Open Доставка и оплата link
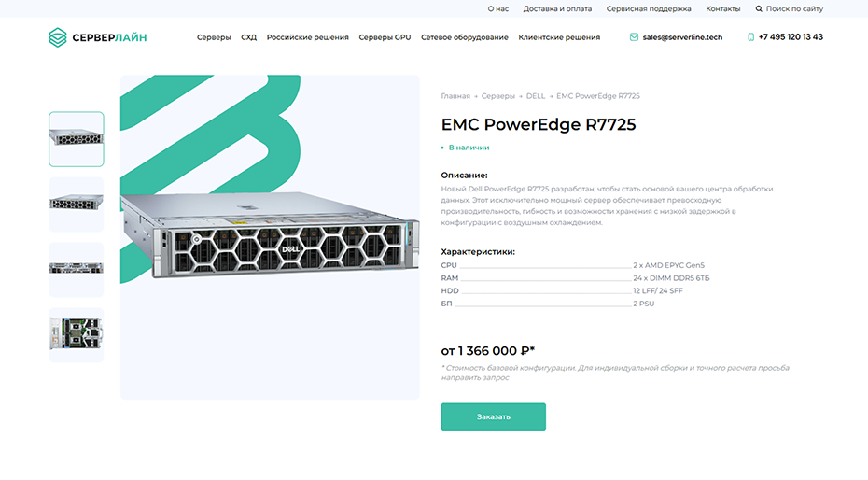The width and height of the screenshot is (868, 480). tap(557, 8)
